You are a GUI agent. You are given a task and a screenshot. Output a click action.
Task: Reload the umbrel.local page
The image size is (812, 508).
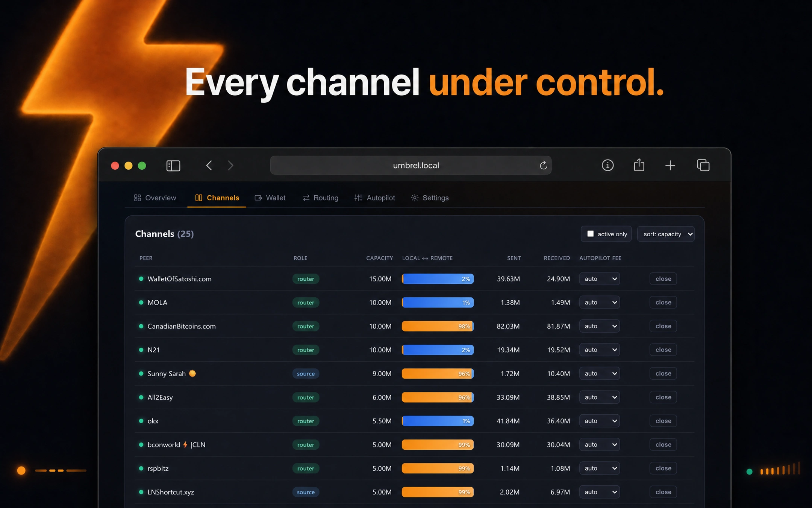coord(543,165)
